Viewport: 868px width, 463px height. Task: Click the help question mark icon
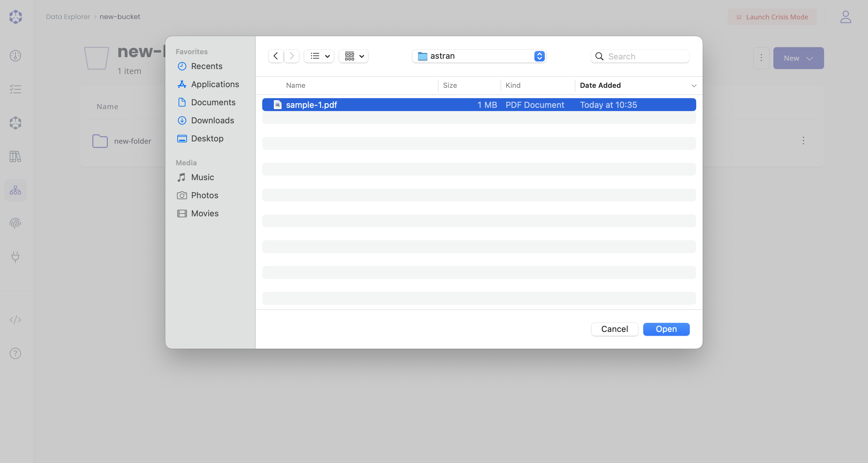point(15,353)
